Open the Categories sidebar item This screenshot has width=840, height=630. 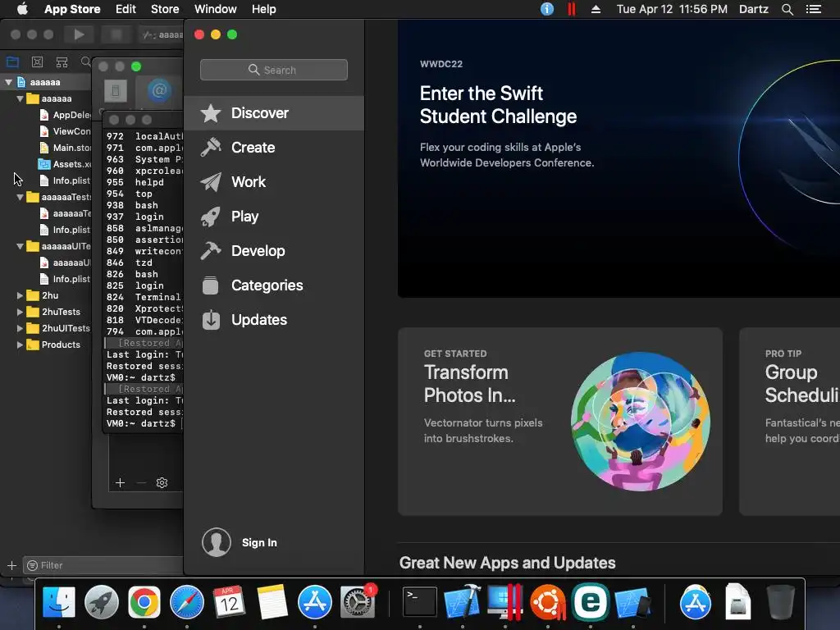274,285
